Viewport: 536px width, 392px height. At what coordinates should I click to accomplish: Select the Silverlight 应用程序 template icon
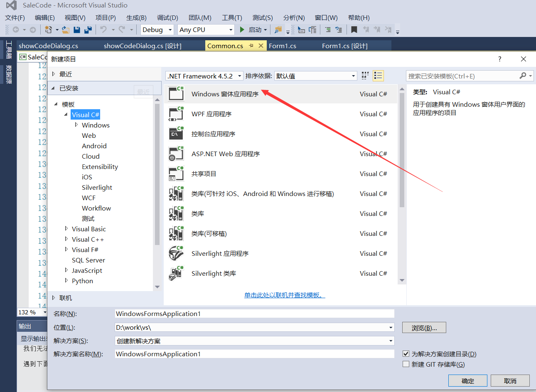[176, 253]
